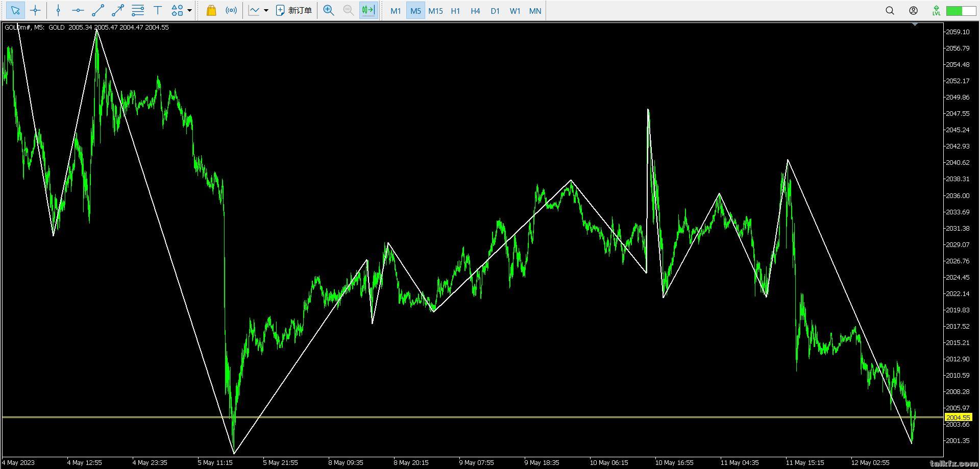Click the 2036.00 price scale label
The height and width of the screenshot is (469, 980).
pos(958,195)
